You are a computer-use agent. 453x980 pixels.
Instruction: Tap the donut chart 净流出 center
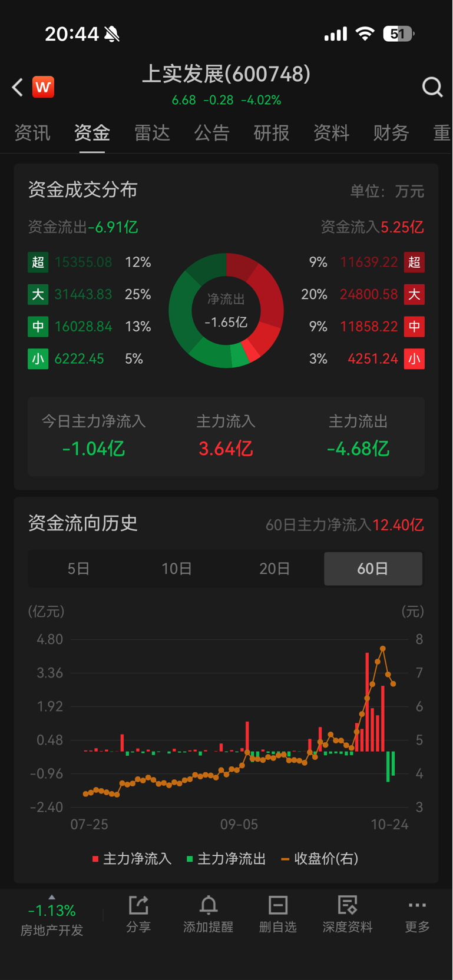[x=226, y=311]
